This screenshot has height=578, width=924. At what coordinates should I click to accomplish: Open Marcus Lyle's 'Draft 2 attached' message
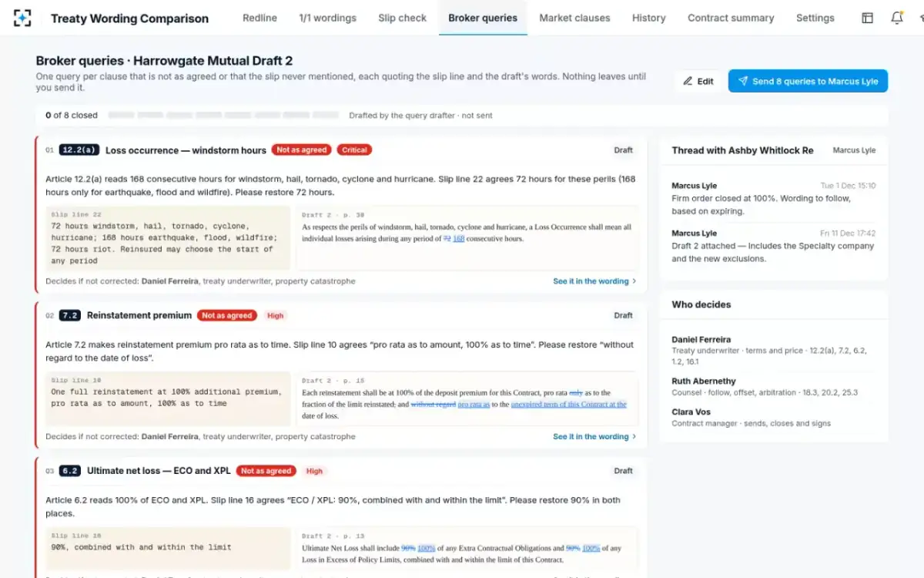(x=773, y=246)
